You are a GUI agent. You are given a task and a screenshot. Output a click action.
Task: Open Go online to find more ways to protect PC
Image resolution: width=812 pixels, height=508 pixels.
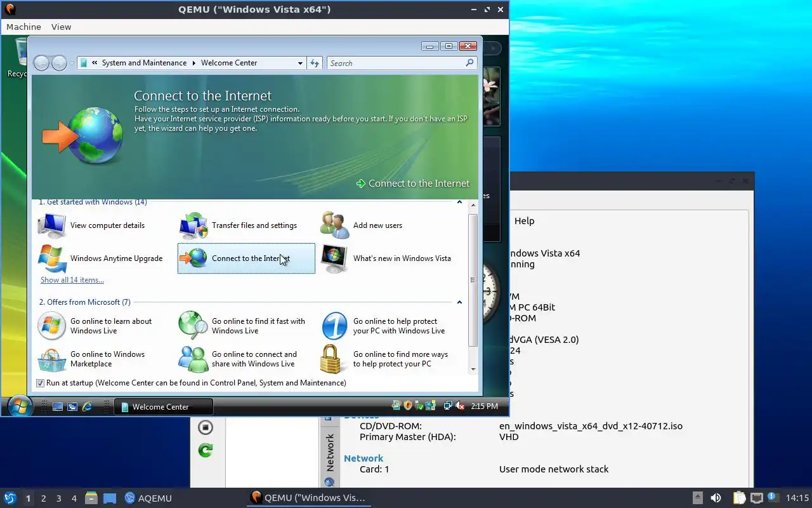point(385,359)
